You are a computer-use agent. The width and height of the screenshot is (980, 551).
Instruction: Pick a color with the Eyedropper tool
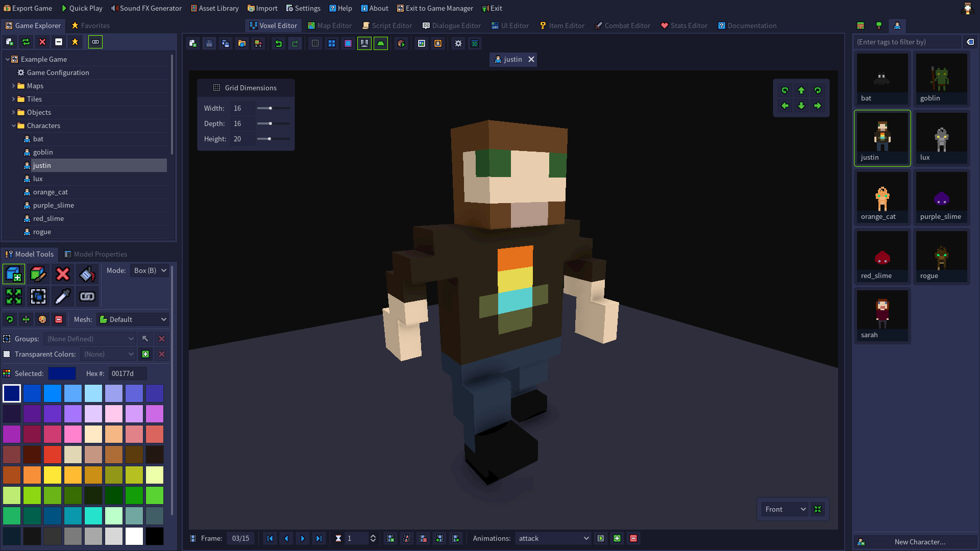62,296
